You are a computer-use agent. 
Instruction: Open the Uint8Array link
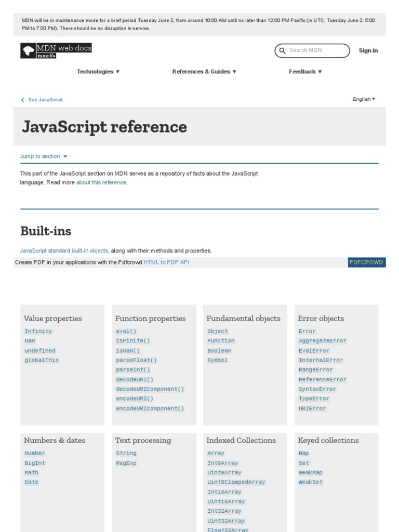pyautogui.click(x=224, y=473)
